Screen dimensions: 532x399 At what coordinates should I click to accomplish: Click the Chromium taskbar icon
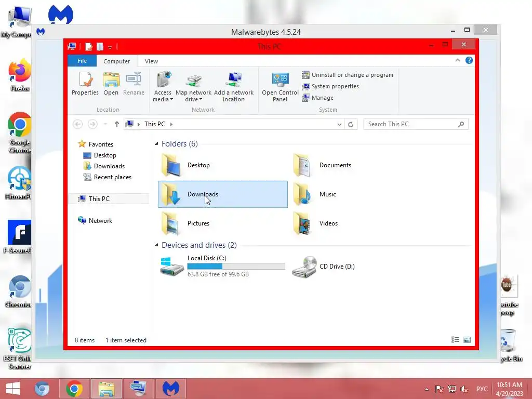click(x=42, y=389)
